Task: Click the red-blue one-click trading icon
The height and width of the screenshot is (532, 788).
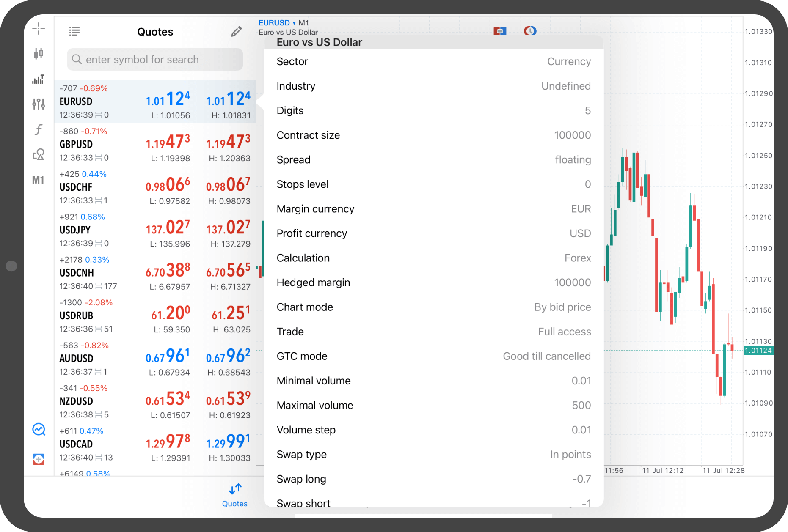Action: tap(500, 31)
